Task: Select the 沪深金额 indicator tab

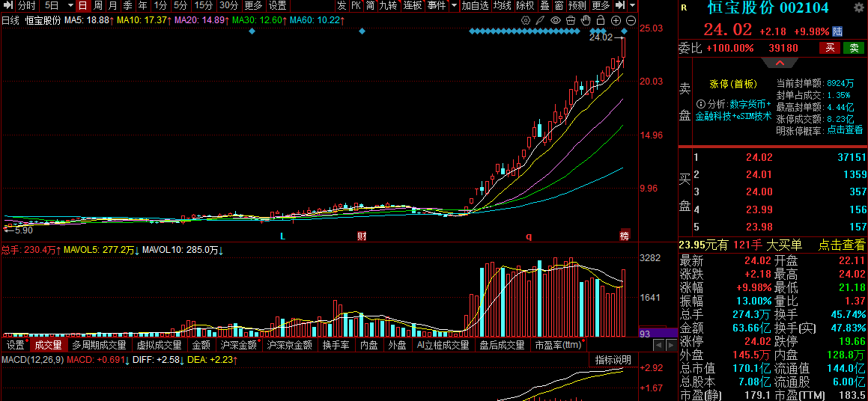Action: (239, 345)
